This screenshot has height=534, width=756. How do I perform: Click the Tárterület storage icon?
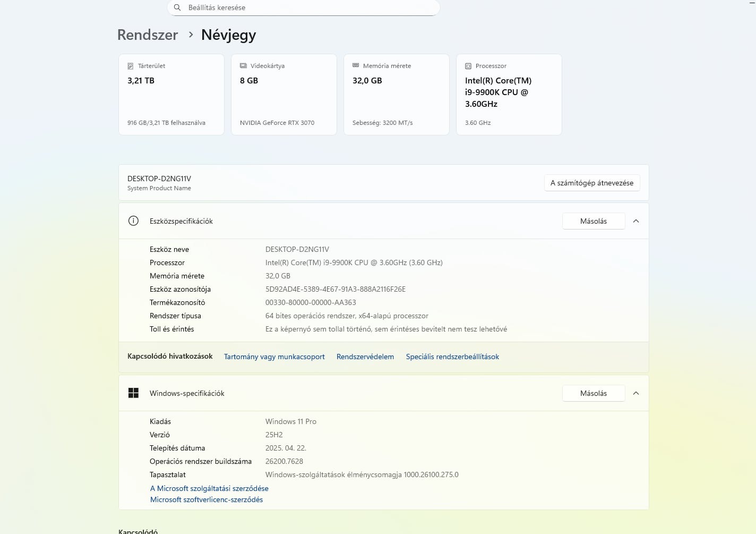[x=131, y=66]
